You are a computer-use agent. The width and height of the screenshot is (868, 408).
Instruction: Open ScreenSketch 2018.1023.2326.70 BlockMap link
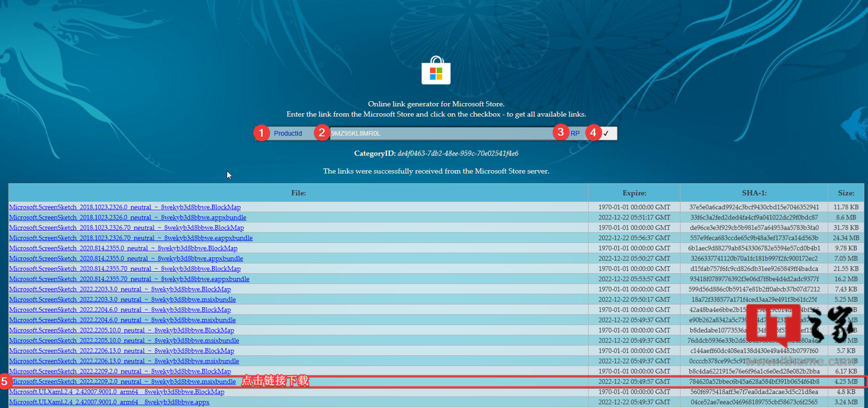(x=127, y=228)
